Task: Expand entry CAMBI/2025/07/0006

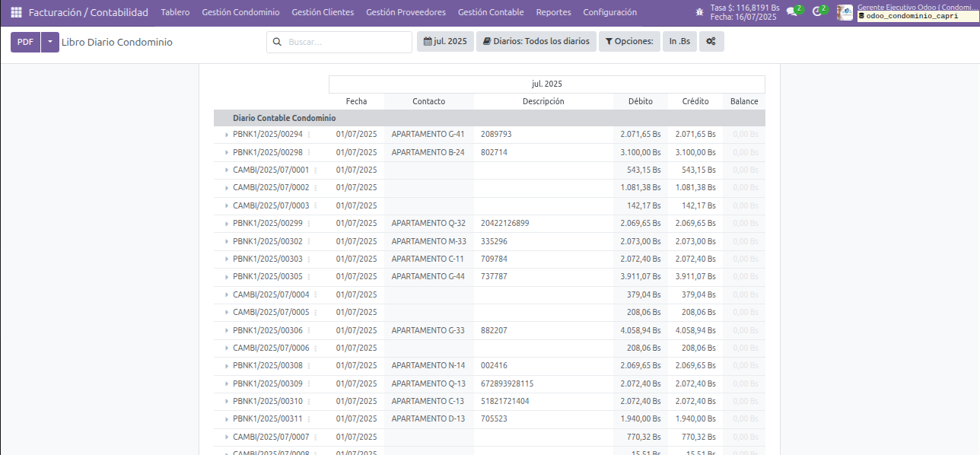Action: (x=226, y=348)
